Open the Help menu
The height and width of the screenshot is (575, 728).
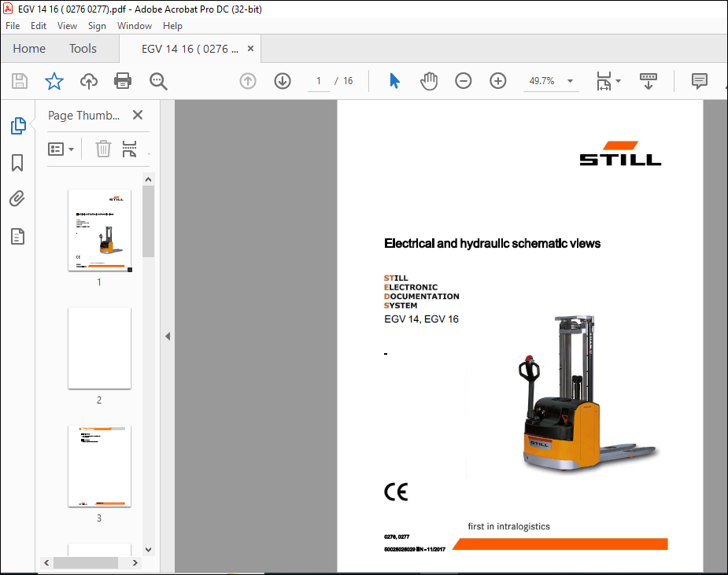(172, 26)
